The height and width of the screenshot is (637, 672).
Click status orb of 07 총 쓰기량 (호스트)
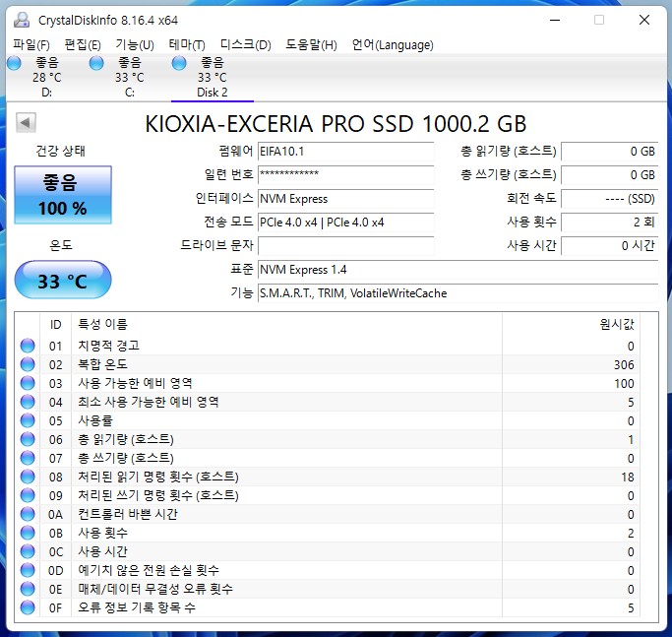[x=28, y=458]
